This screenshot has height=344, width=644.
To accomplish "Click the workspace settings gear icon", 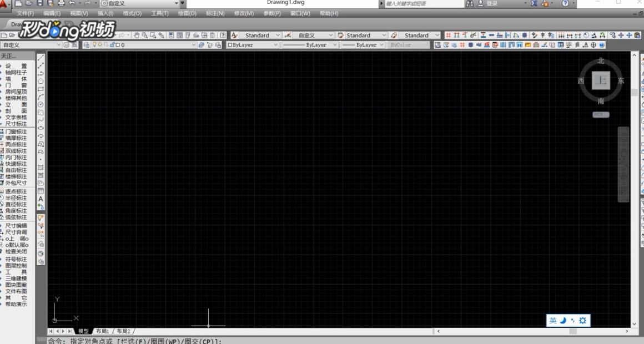I will coord(66,45).
